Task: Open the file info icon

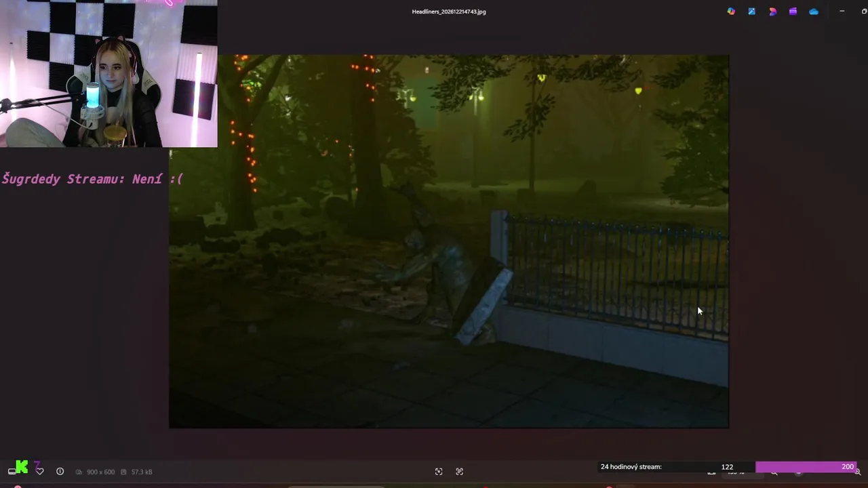Action: pyautogui.click(x=60, y=472)
